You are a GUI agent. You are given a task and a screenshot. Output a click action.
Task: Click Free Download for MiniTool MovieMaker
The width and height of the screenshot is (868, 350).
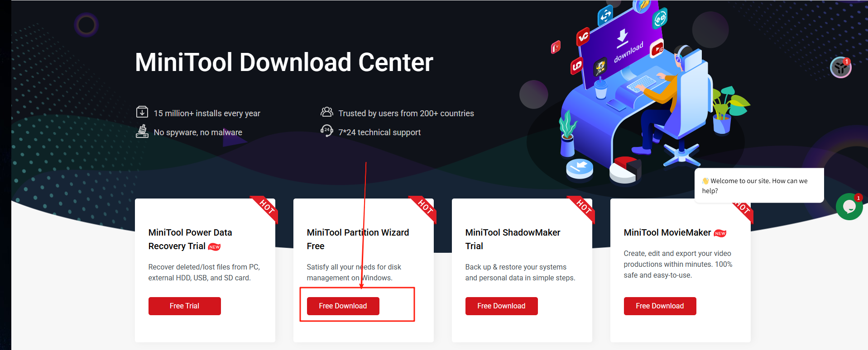660,306
